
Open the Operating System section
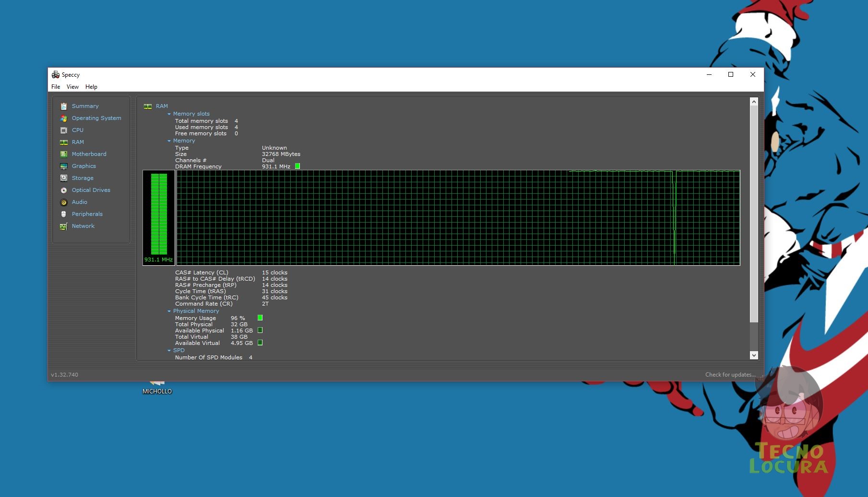click(96, 118)
